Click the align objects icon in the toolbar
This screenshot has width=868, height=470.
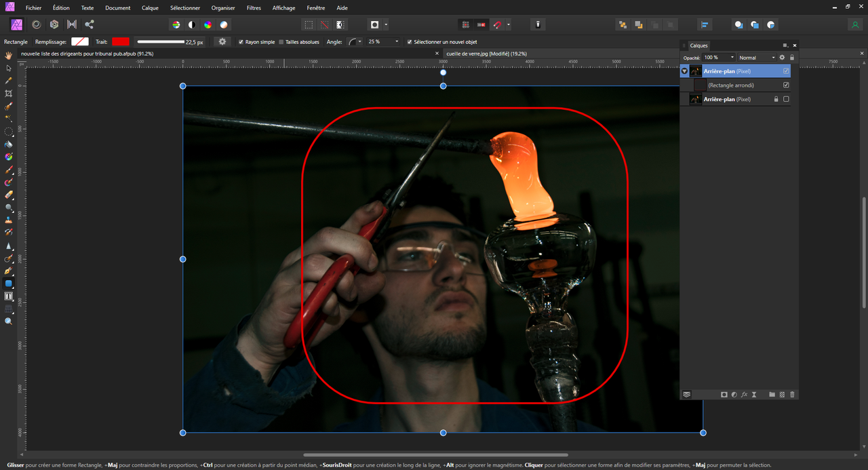705,24
